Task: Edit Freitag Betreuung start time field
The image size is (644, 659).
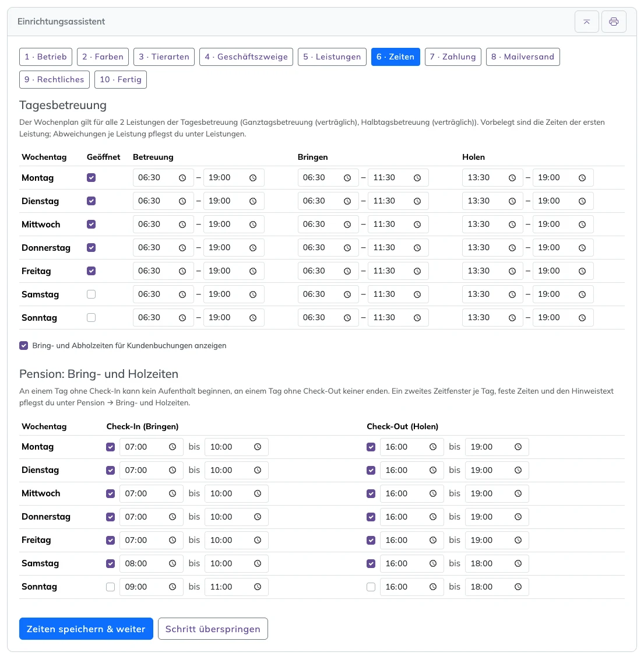Action: click(163, 271)
